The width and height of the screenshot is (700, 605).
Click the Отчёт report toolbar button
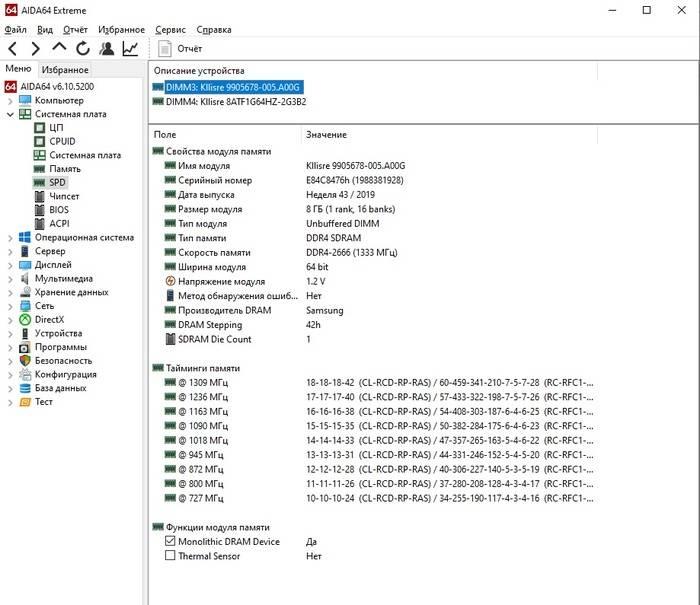point(180,48)
